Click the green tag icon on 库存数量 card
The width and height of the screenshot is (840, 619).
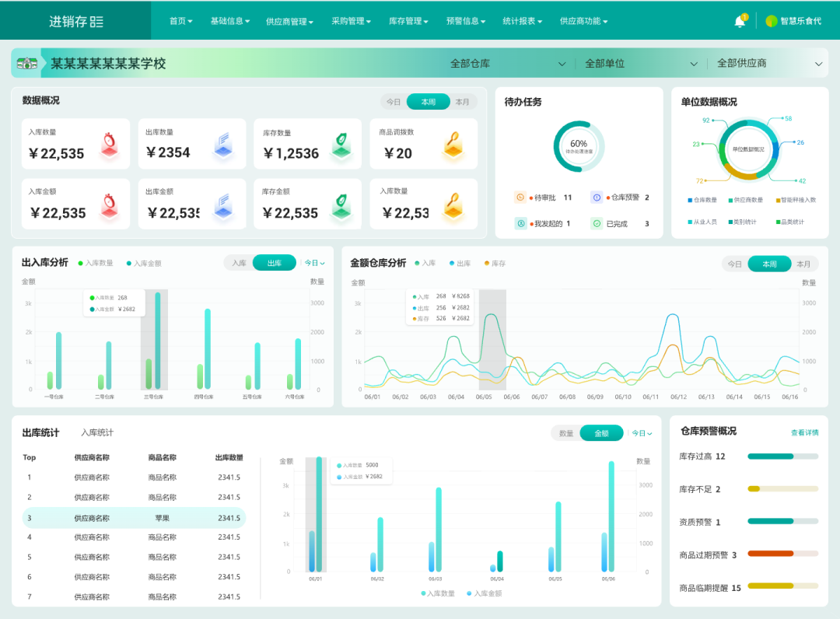pyautogui.click(x=341, y=145)
